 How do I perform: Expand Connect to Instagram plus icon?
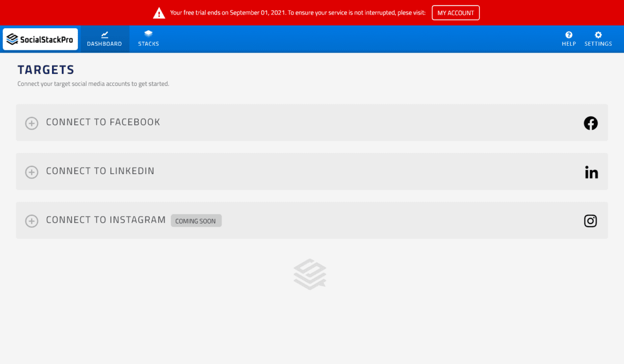tap(32, 221)
